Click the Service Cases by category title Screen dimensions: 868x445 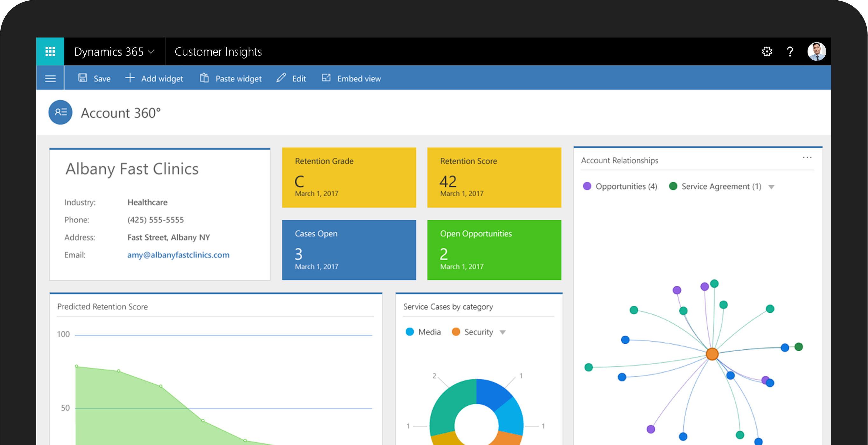[448, 307]
